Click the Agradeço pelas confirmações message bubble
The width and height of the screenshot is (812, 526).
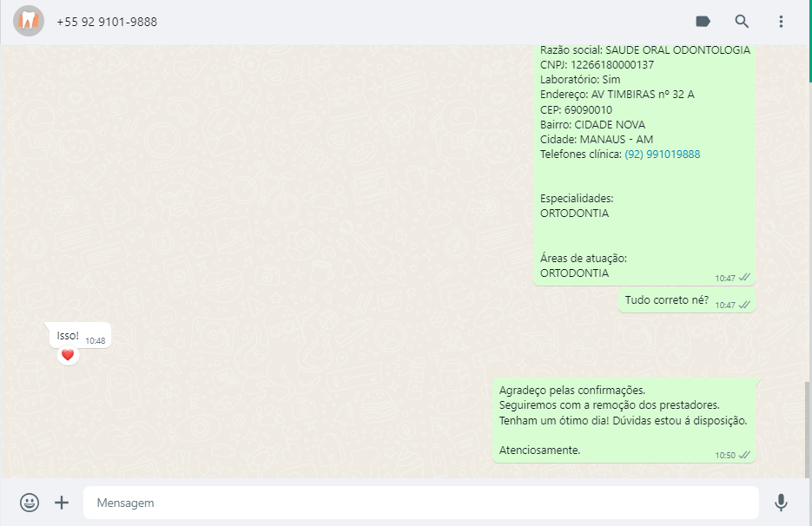coord(624,420)
